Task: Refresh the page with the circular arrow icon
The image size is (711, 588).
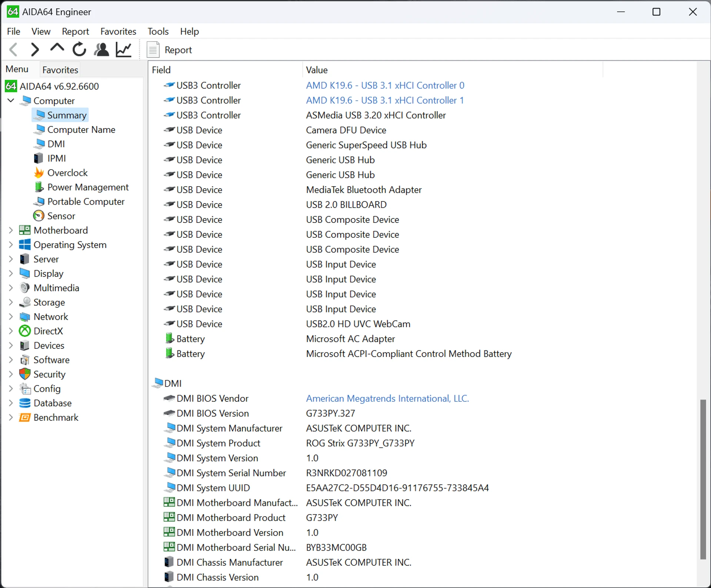Action: click(x=79, y=49)
